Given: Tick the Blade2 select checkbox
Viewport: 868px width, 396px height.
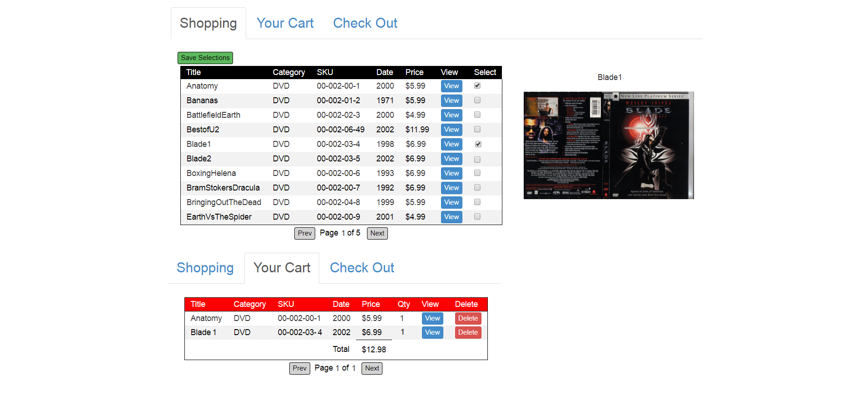Looking at the screenshot, I should coord(477,160).
